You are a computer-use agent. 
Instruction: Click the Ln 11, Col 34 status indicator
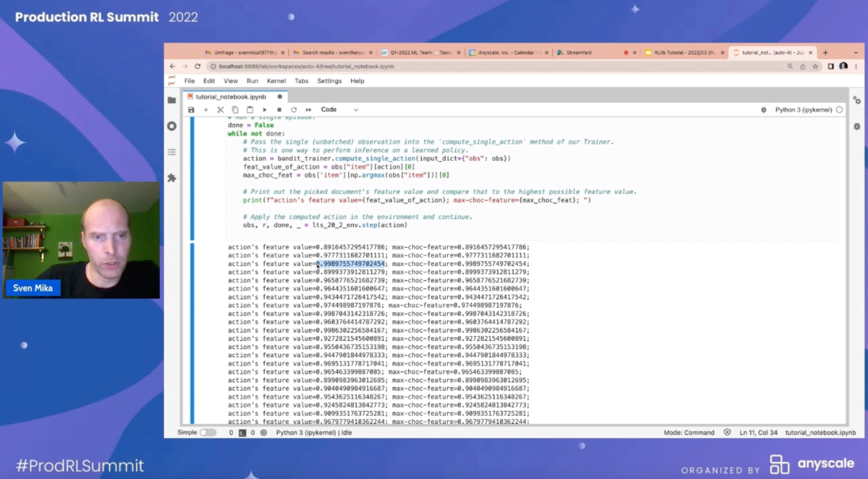tap(758, 433)
